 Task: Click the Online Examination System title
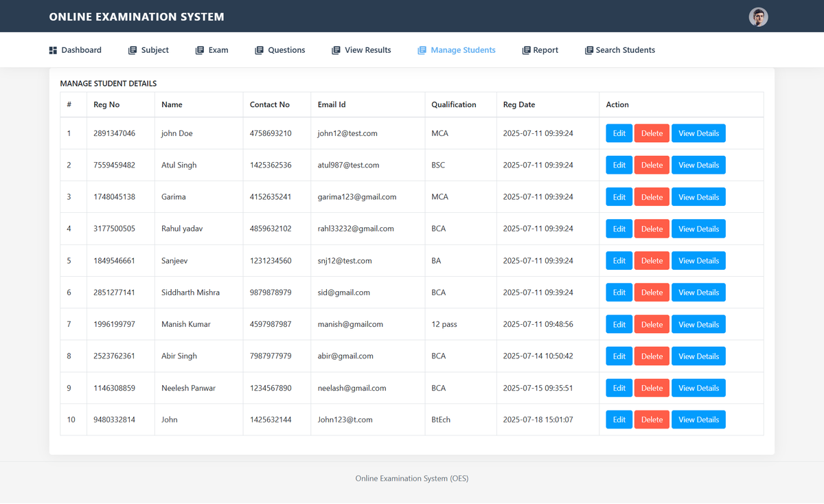coord(137,16)
